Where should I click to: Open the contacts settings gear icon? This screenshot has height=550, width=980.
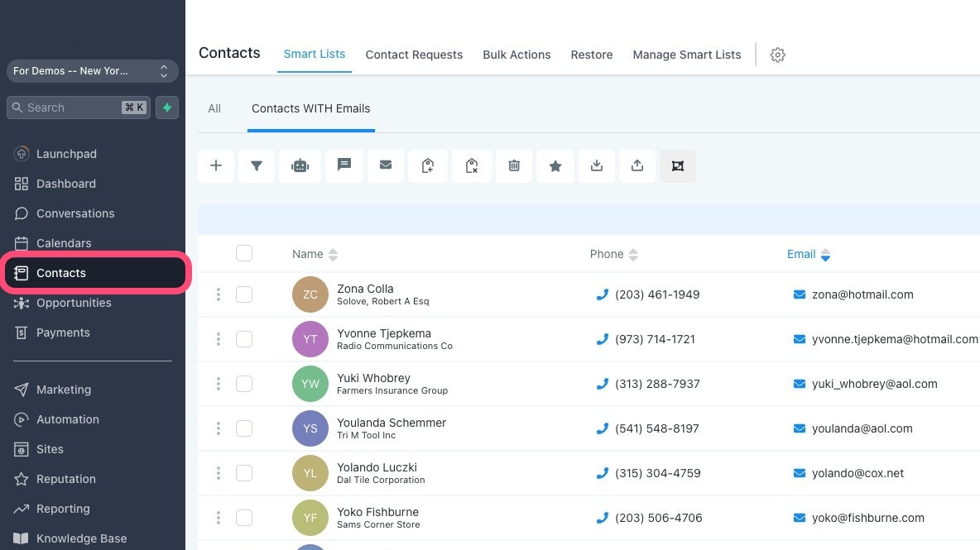click(x=777, y=55)
